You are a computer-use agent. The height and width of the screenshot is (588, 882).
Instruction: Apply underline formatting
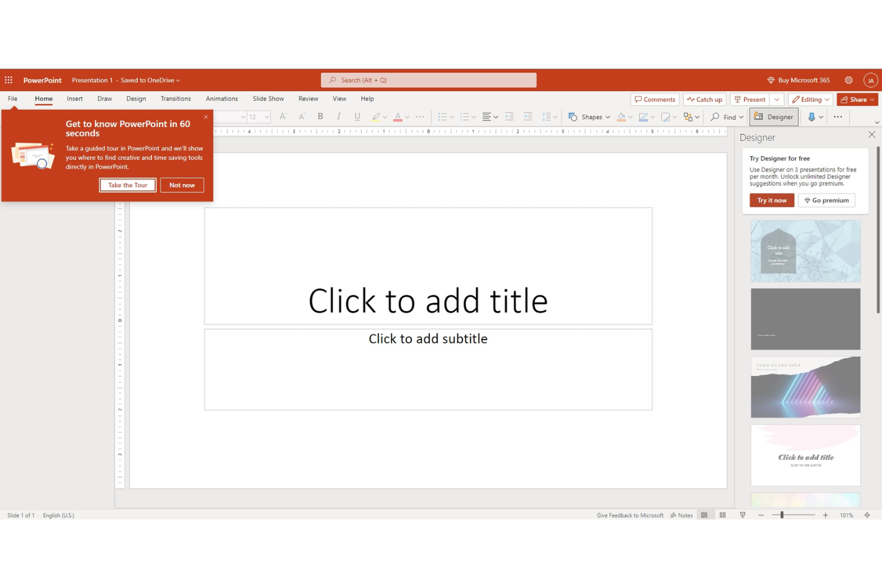pyautogui.click(x=357, y=117)
